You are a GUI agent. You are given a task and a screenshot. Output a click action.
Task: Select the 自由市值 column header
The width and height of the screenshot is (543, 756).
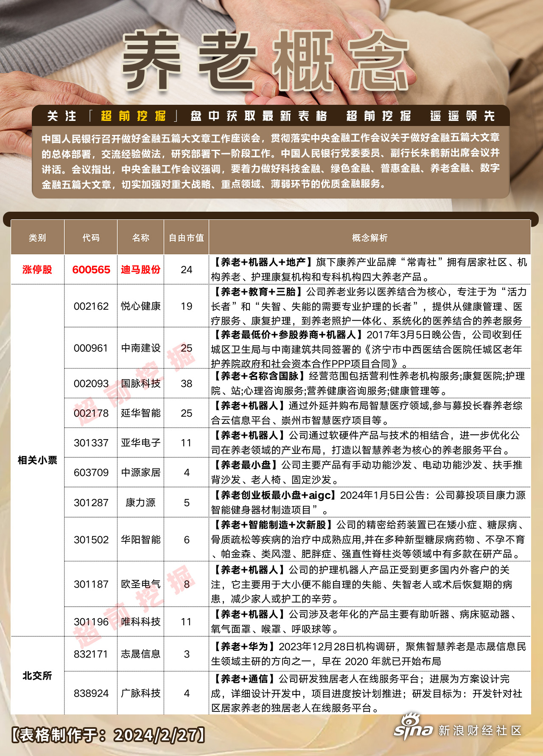(186, 238)
